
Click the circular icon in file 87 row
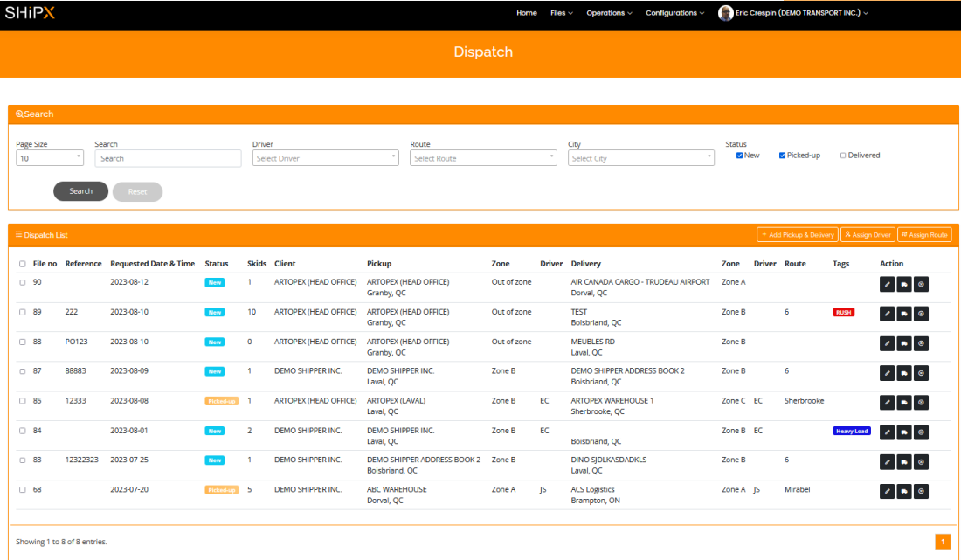pyautogui.click(x=921, y=373)
